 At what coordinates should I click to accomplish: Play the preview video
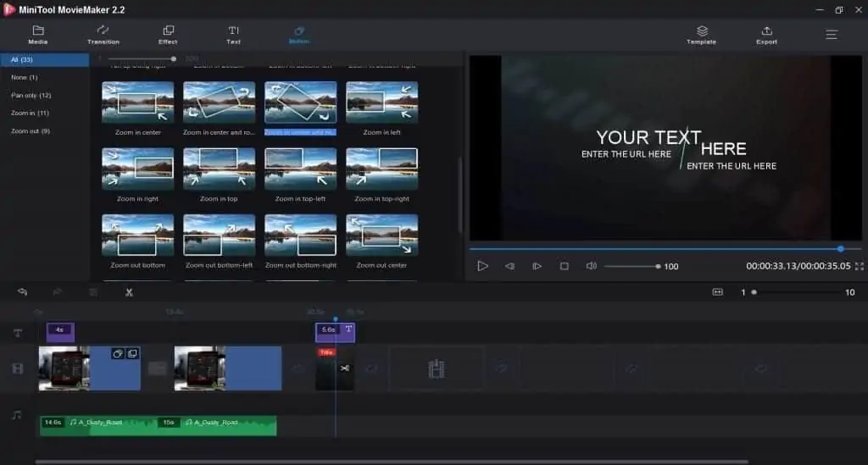(x=482, y=266)
